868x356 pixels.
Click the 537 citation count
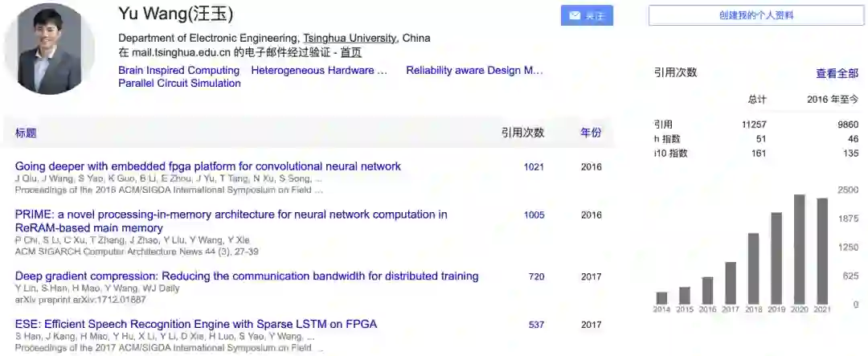click(536, 325)
